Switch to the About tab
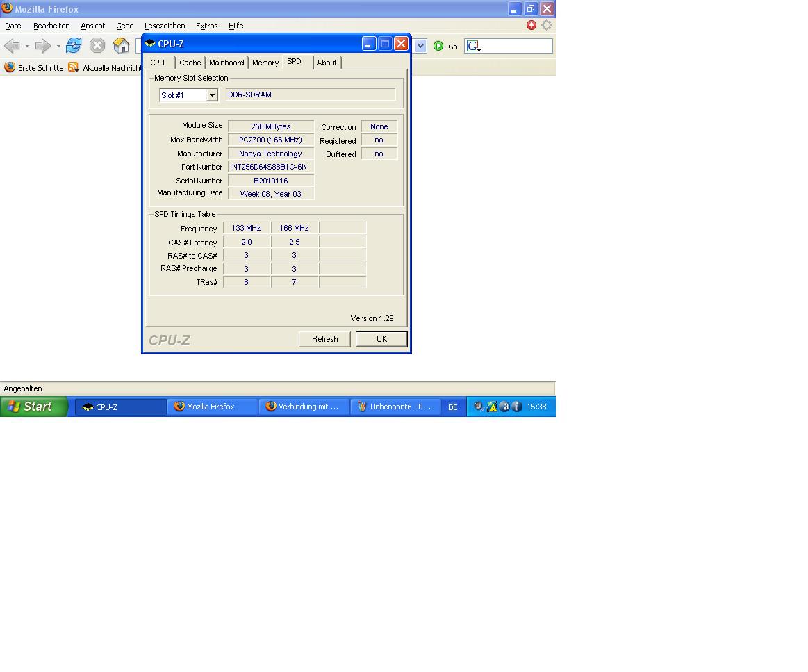The image size is (808, 672). (x=327, y=63)
